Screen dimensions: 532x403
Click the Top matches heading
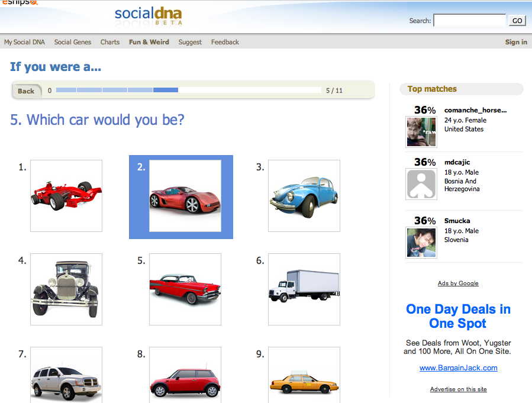432,89
